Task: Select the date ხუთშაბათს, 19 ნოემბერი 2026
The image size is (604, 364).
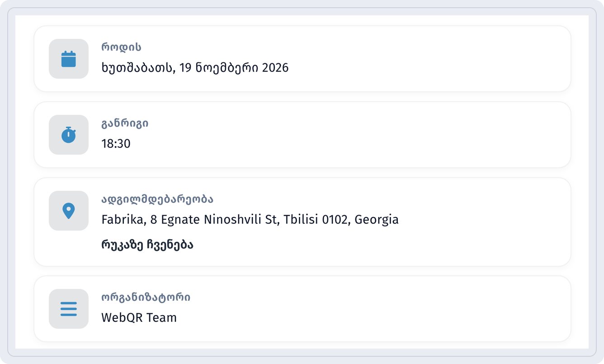Action: pyautogui.click(x=195, y=68)
